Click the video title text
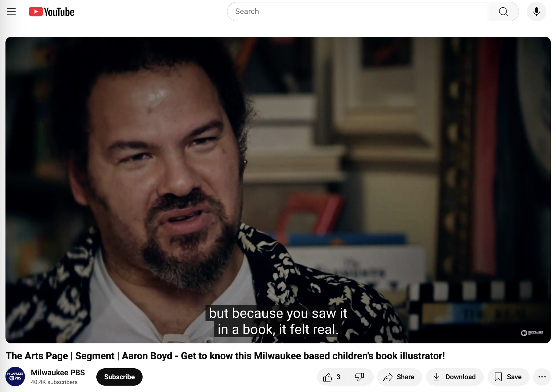 click(225, 356)
